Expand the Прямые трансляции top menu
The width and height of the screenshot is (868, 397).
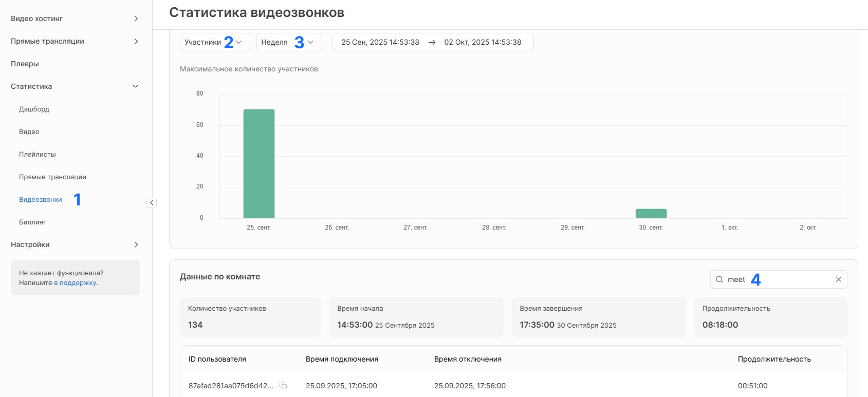(136, 42)
